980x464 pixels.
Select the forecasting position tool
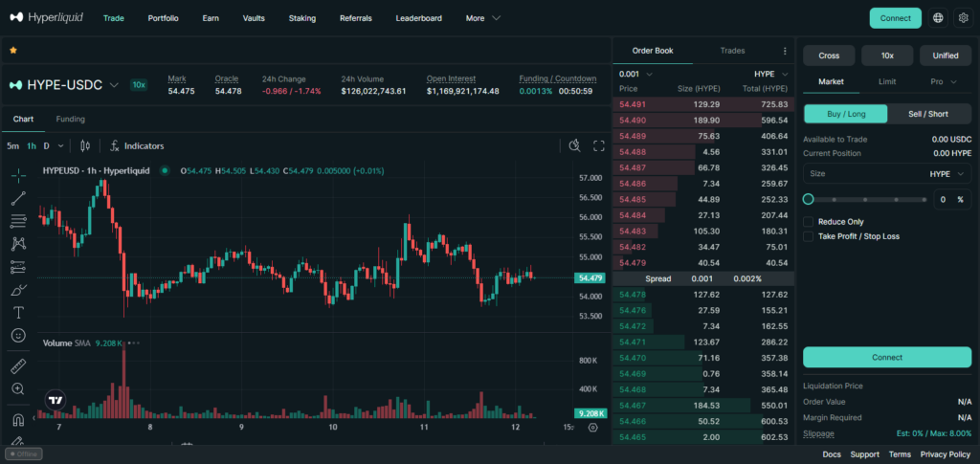[18, 267]
